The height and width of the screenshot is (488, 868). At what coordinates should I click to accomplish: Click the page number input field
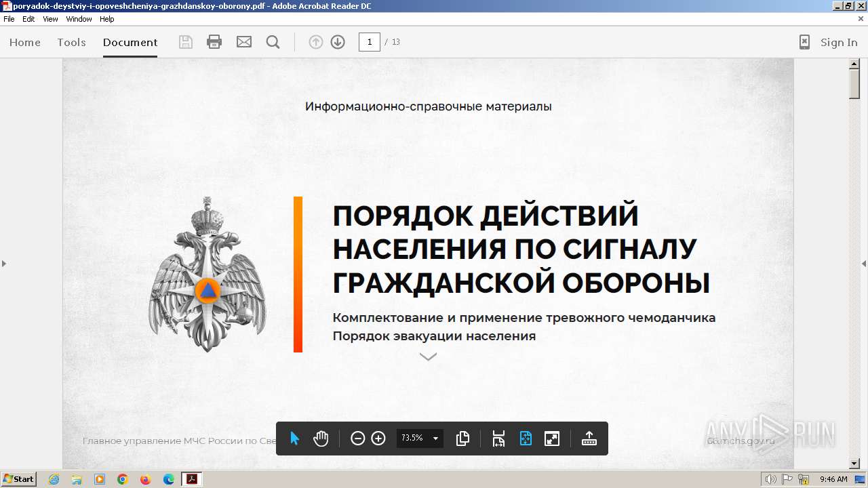coord(369,42)
